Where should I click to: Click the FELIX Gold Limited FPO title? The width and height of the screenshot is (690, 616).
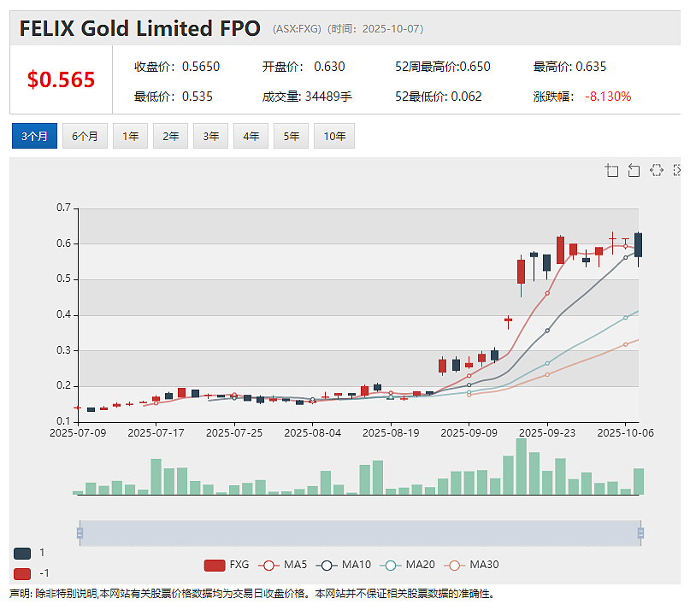(x=140, y=28)
